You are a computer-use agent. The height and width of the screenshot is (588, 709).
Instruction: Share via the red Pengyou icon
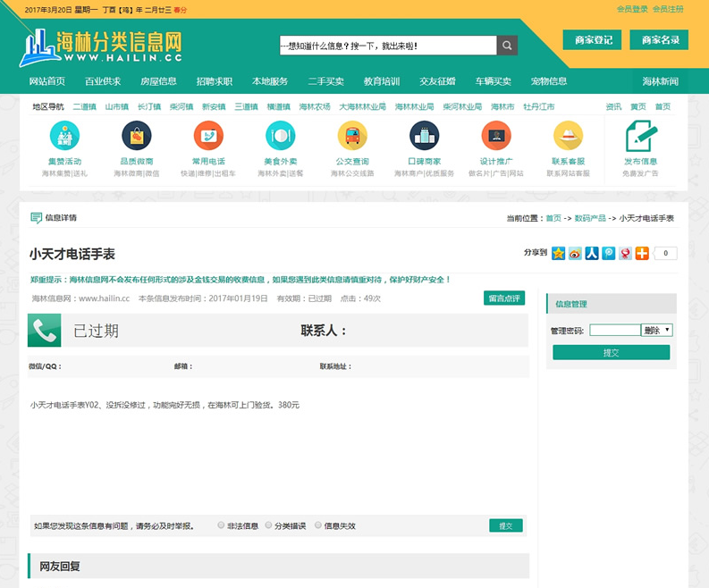[625, 253]
